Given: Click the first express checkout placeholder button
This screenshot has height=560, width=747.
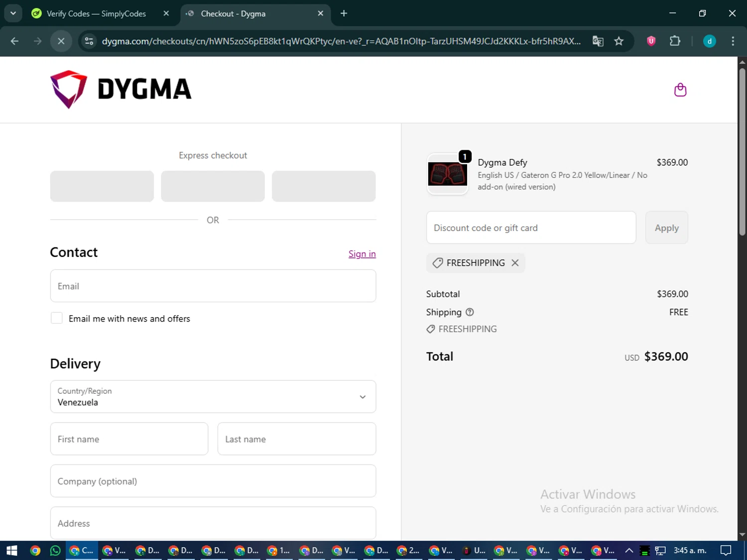Looking at the screenshot, I should (102, 186).
